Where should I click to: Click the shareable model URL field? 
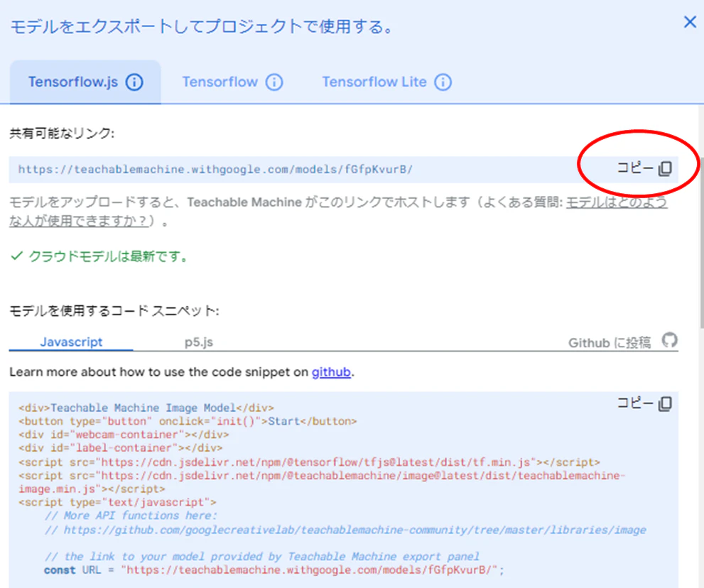click(343, 169)
